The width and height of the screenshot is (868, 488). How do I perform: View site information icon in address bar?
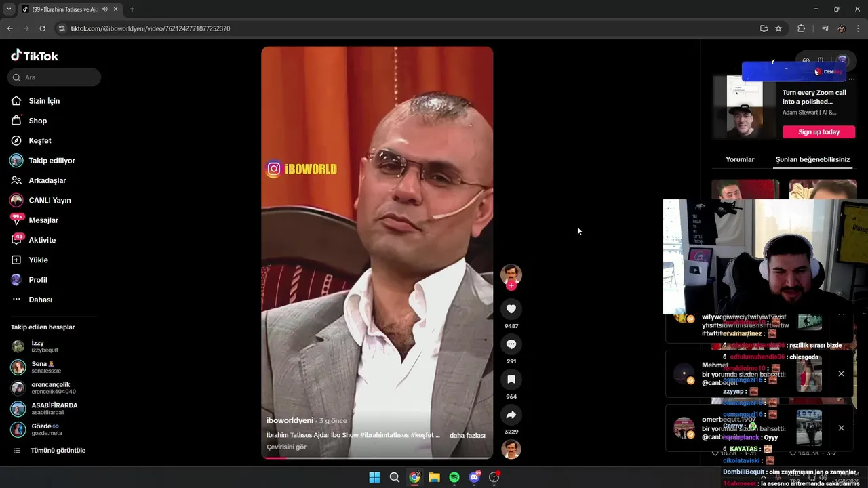pyautogui.click(x=62, y=28)
